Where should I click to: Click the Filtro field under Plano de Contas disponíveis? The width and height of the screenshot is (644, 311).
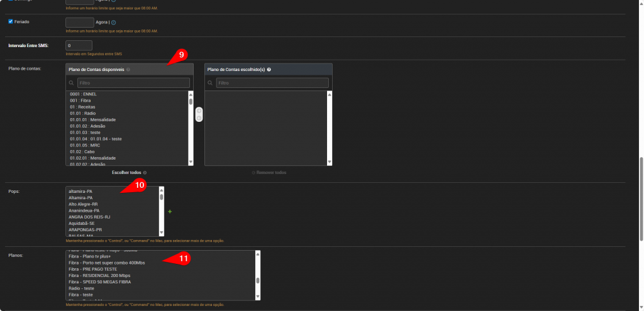[x=133, y=83]
